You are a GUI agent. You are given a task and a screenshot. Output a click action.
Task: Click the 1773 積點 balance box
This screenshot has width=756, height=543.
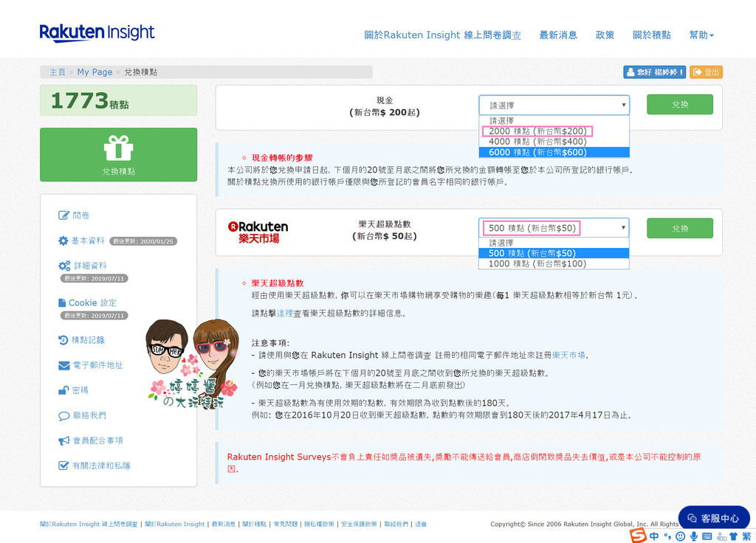click(119, 100)
